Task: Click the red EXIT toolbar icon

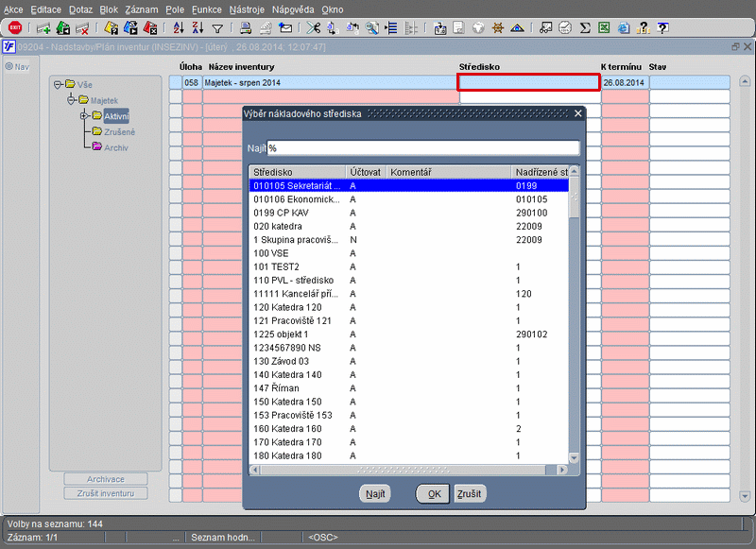Action: click(15, 28)
